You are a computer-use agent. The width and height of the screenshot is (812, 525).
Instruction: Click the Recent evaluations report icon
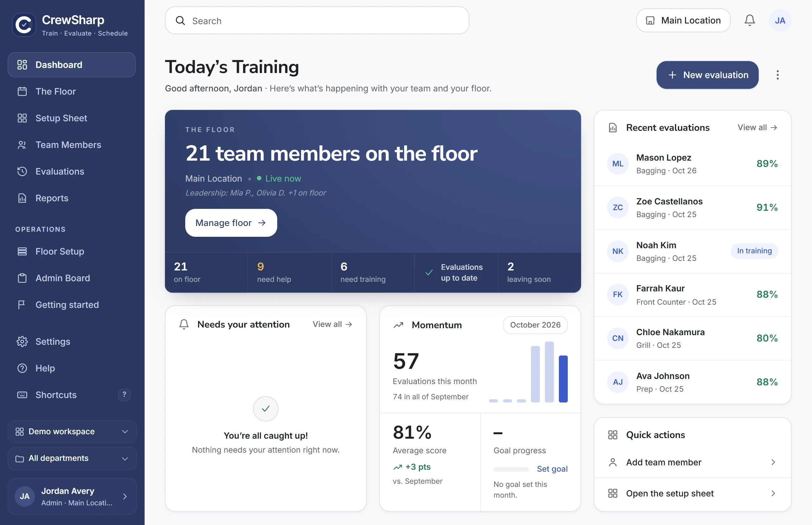coord(612,128)
